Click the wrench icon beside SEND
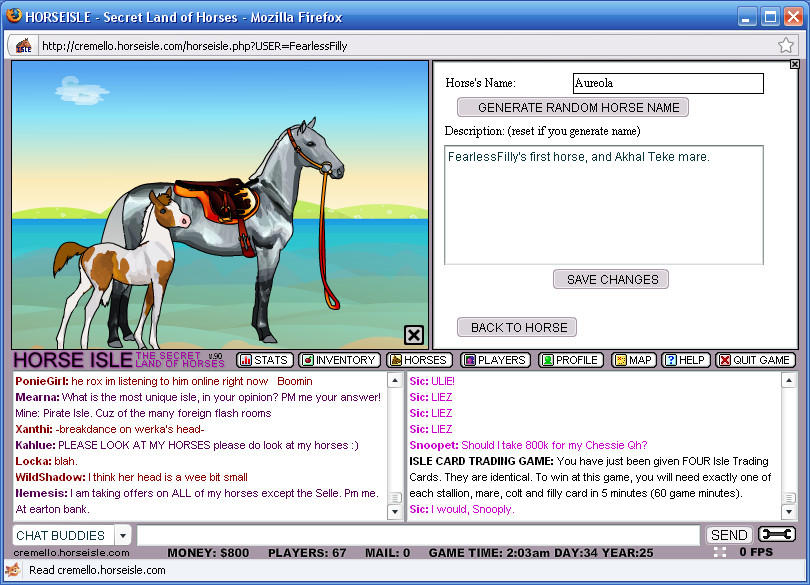 point(775,534)
